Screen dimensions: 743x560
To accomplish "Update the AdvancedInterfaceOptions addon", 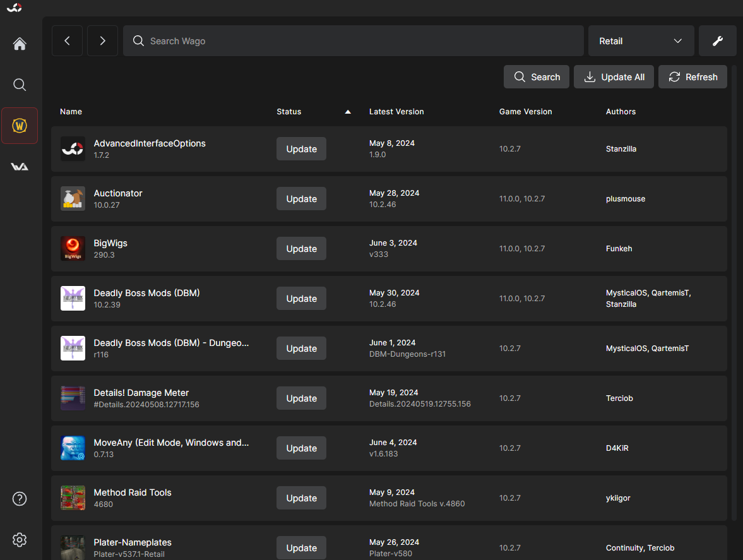I will pyautogui.click(x=301, y=149).
